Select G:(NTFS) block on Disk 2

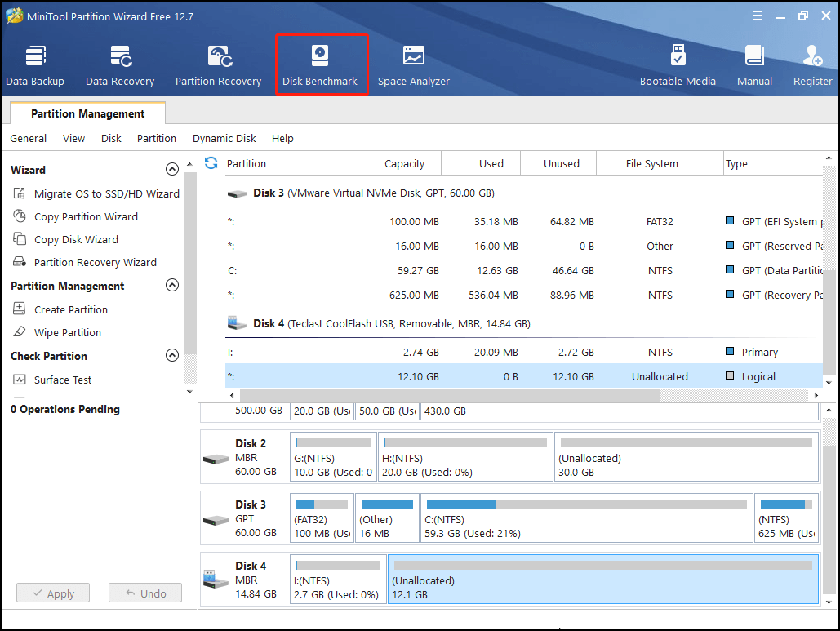(333, 457)
